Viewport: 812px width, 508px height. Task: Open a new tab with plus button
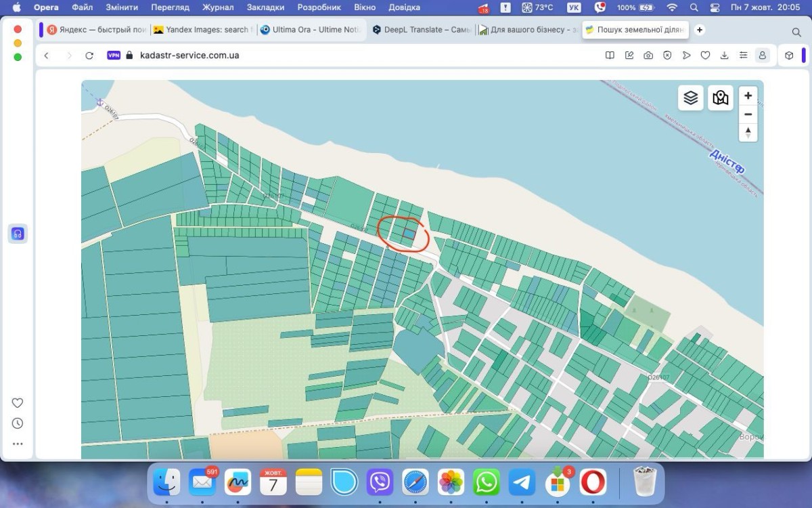700,30
